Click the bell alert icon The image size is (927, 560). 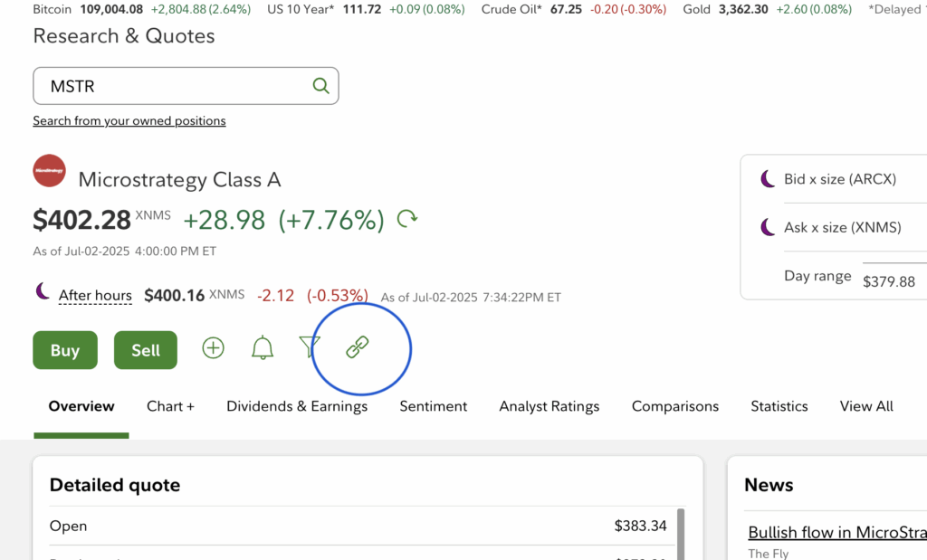point(263,348)
